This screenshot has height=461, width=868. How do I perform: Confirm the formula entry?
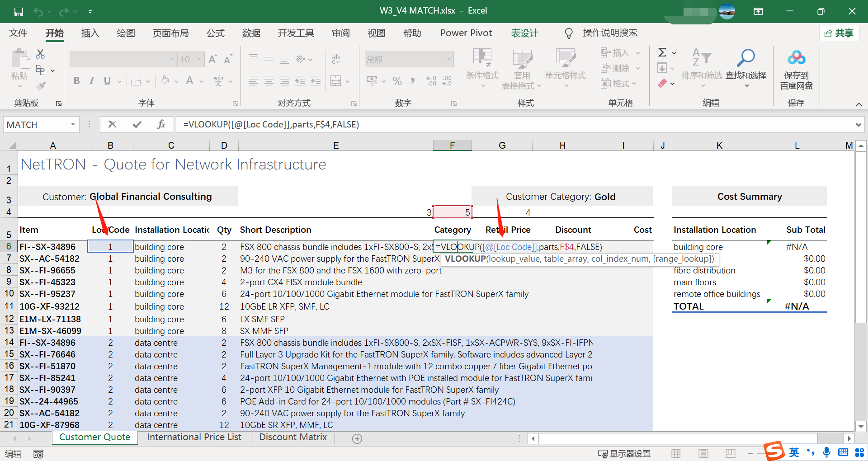point(137,124)
